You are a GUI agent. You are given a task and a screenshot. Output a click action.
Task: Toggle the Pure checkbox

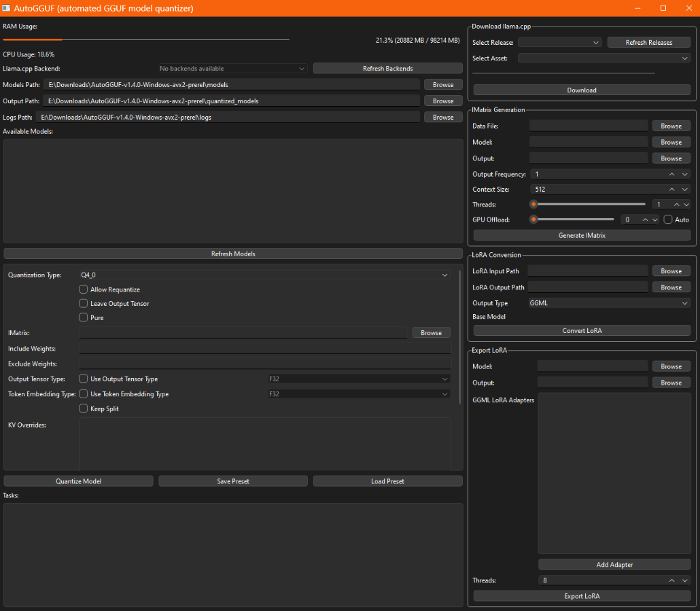(84, 317)
